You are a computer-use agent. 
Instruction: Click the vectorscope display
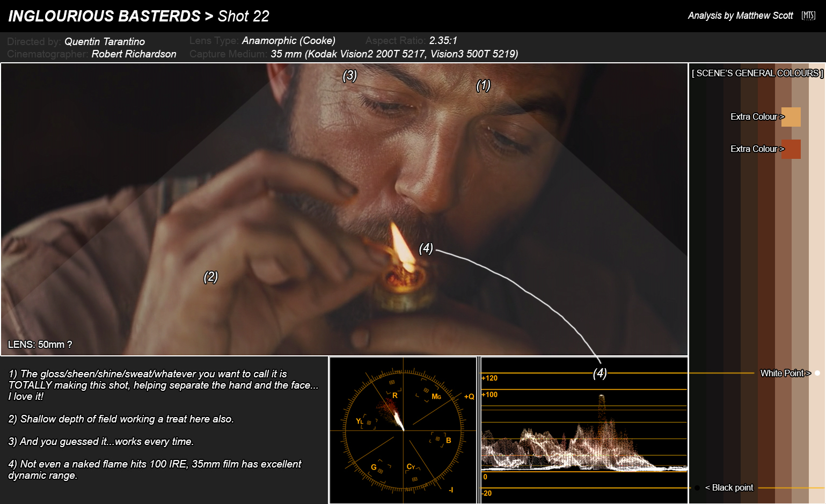pos(403,430)
